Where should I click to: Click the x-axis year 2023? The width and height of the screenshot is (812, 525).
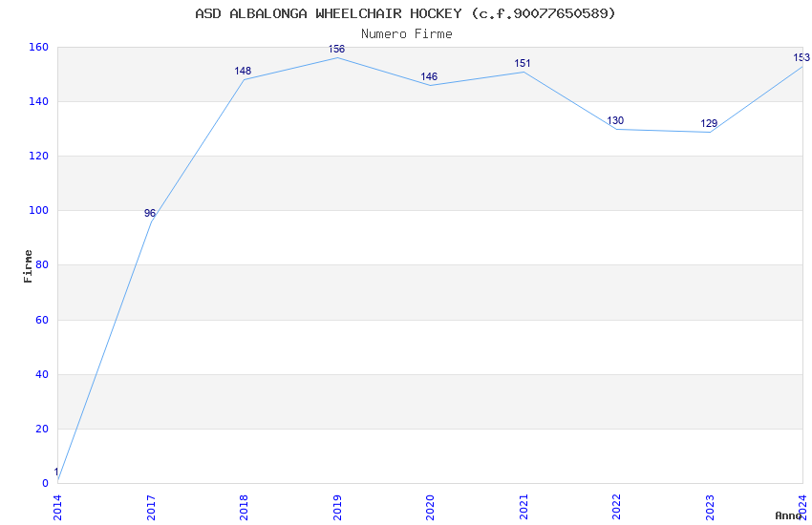click(710, 508)
